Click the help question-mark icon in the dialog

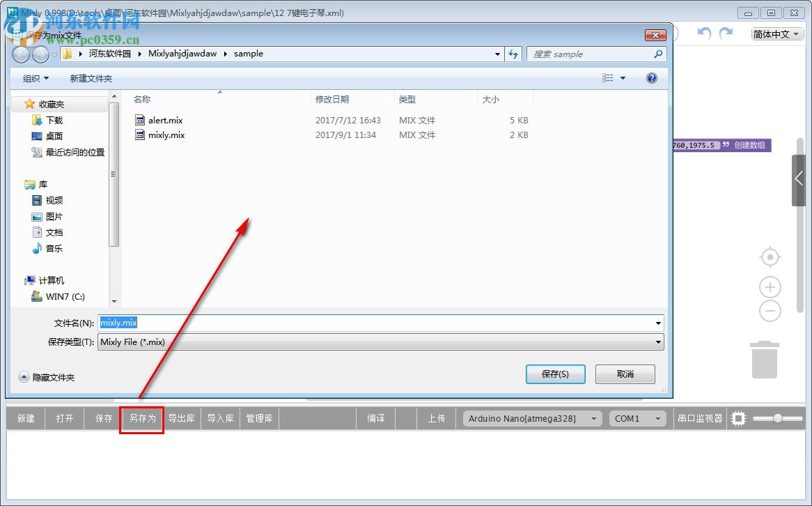(651, 78)
